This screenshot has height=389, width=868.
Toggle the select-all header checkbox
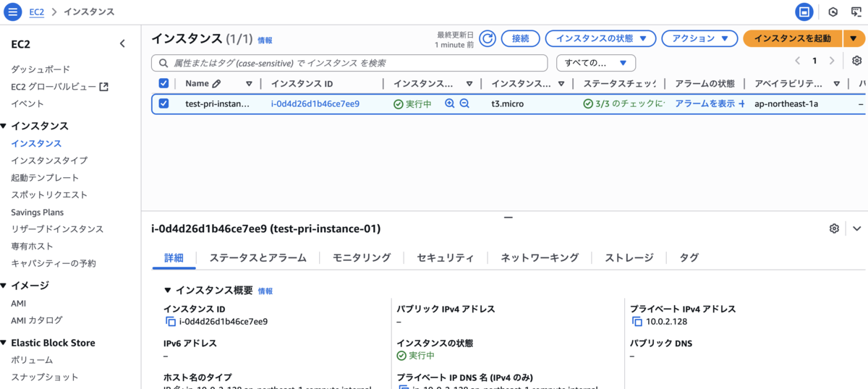(163, 84)
